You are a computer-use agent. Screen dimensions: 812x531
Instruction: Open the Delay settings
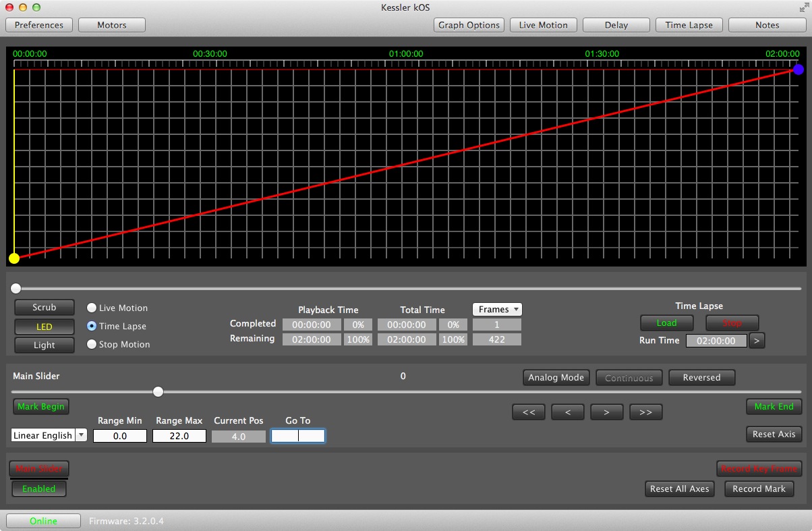[616, 25]
